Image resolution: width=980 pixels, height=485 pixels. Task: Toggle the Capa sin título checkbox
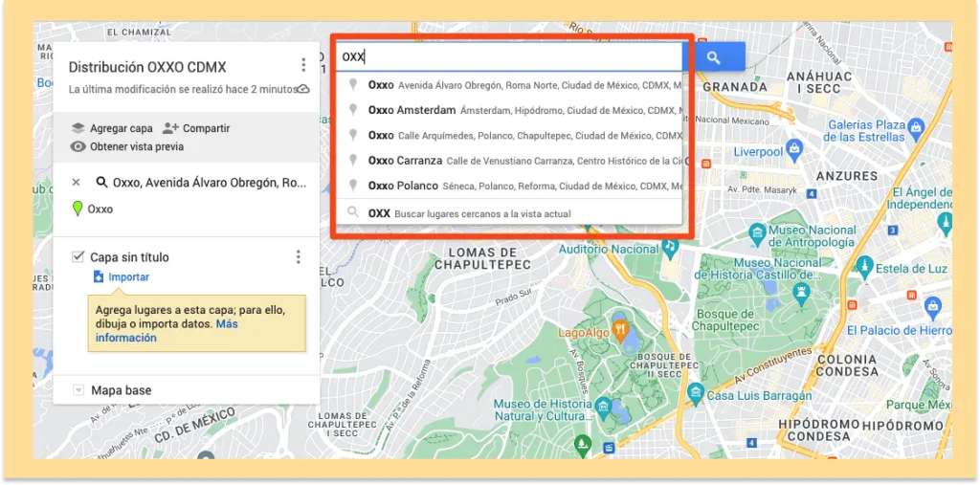coord(78,257)
